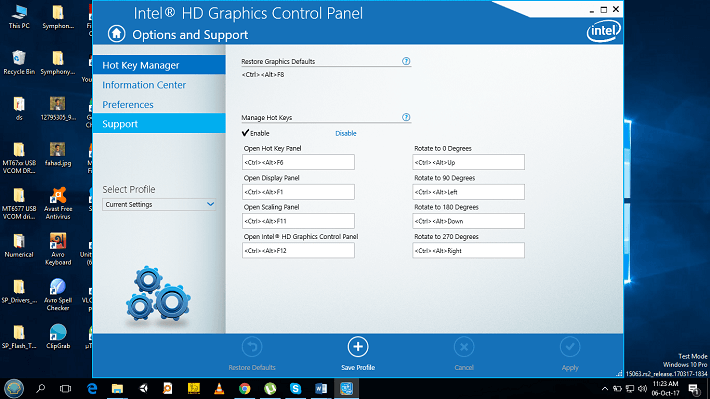Click the Options and Support title
This screenshot has height=399, width=710.
pyautogui.click(x=190, y=35)
